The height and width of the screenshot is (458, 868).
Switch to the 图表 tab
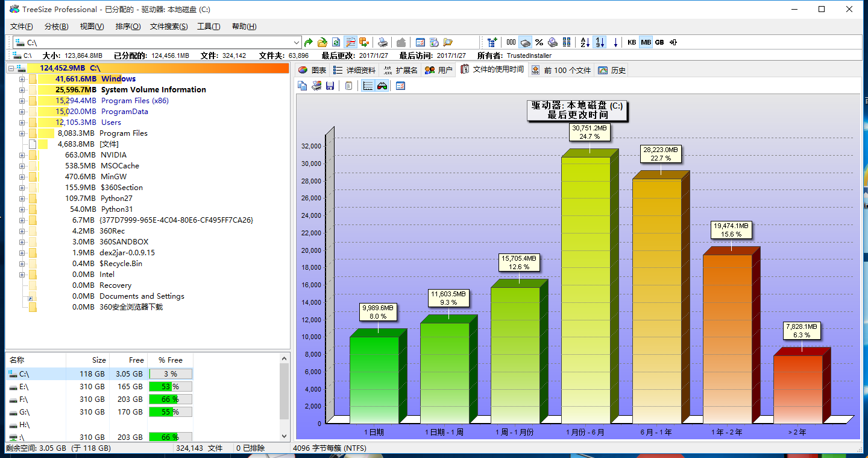[x=312, y=70]
